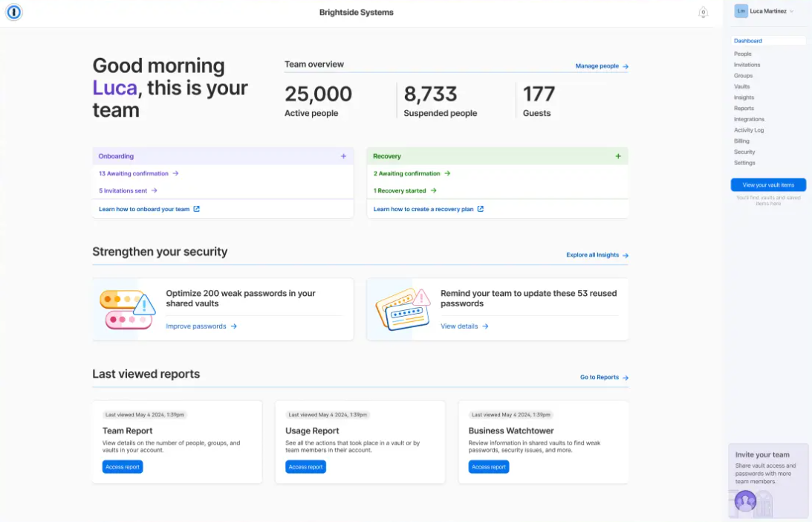The image size is (812, 522).
Task: Click the 1Password logo in the top-left corner
Action: point(13,13)
